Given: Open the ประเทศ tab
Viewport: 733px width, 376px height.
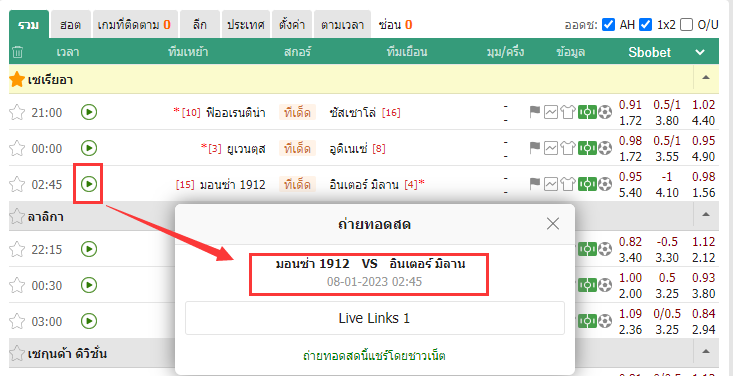Looking at the screenshot, I should click(x=246, y=25).
